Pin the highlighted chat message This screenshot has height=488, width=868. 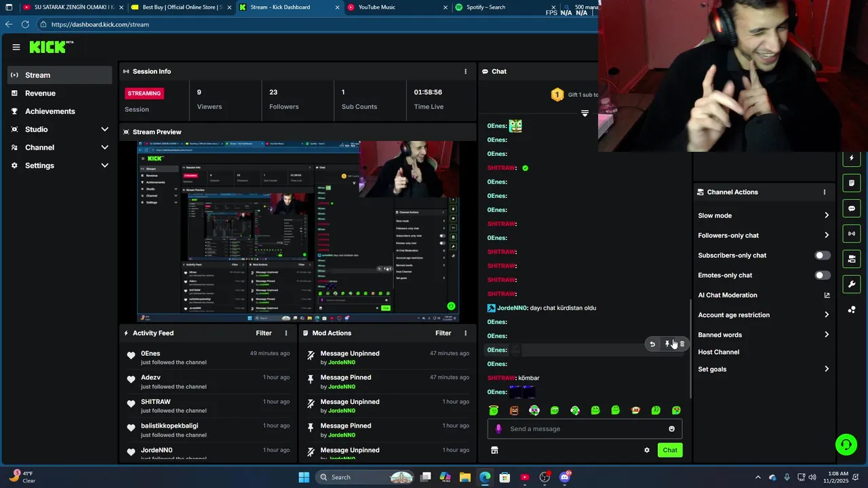(x=667, y=344)
